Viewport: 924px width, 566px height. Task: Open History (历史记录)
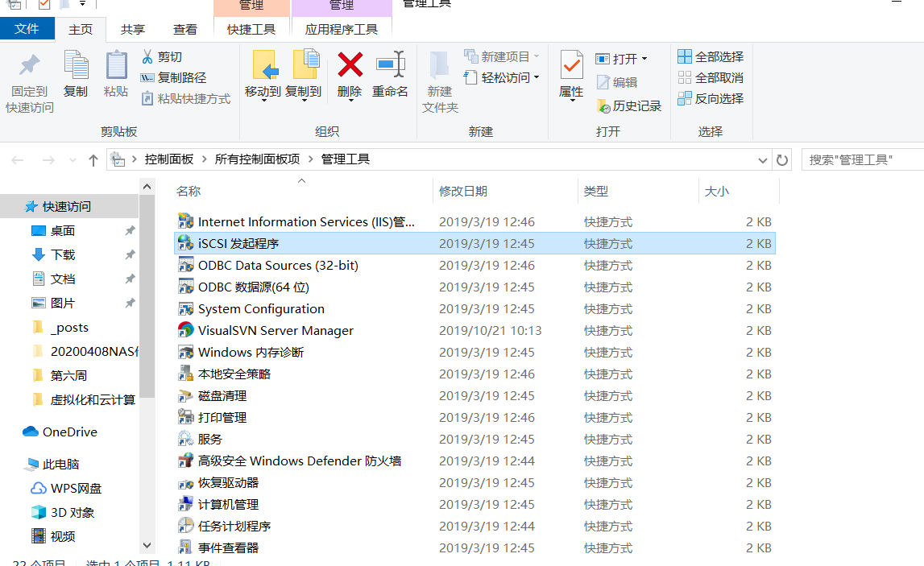click(629, 106)
